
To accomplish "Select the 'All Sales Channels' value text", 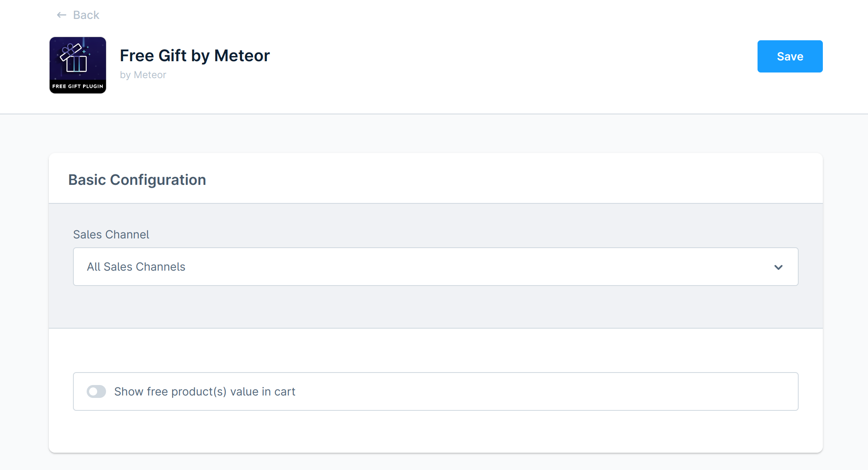I will [136, 267].
